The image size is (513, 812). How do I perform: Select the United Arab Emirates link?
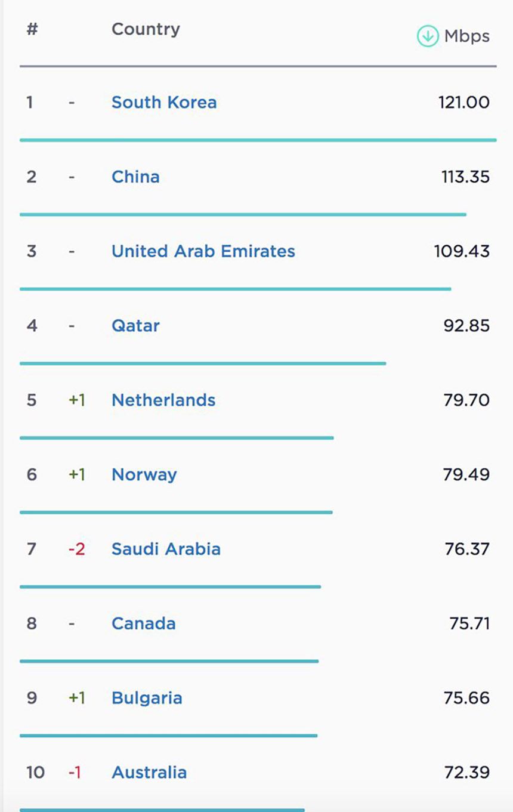[x=203, y=251]
